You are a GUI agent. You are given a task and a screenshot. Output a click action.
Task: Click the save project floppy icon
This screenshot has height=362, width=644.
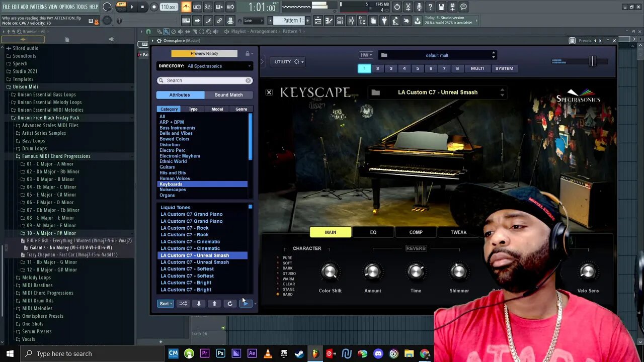coord(441,7)
